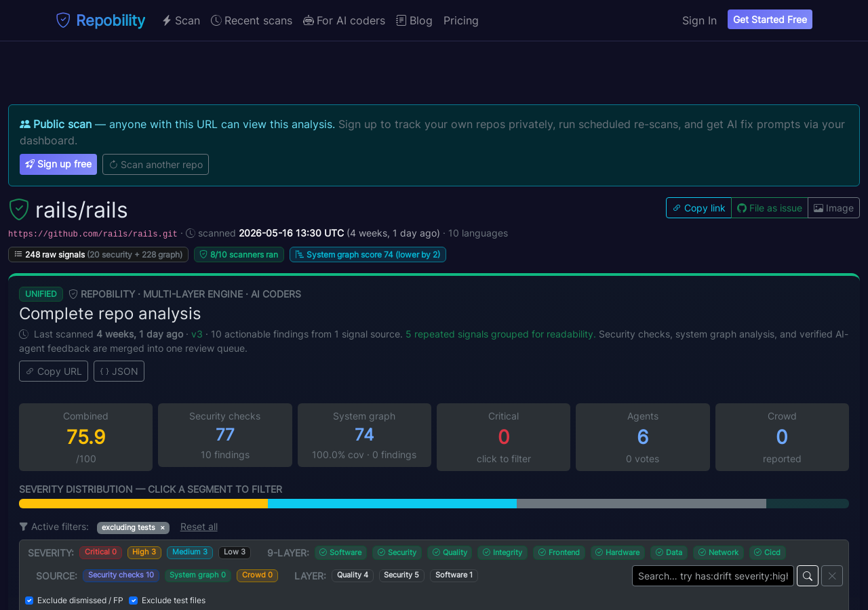
Task: Click Copy link button
Action: tap(698, 208)
